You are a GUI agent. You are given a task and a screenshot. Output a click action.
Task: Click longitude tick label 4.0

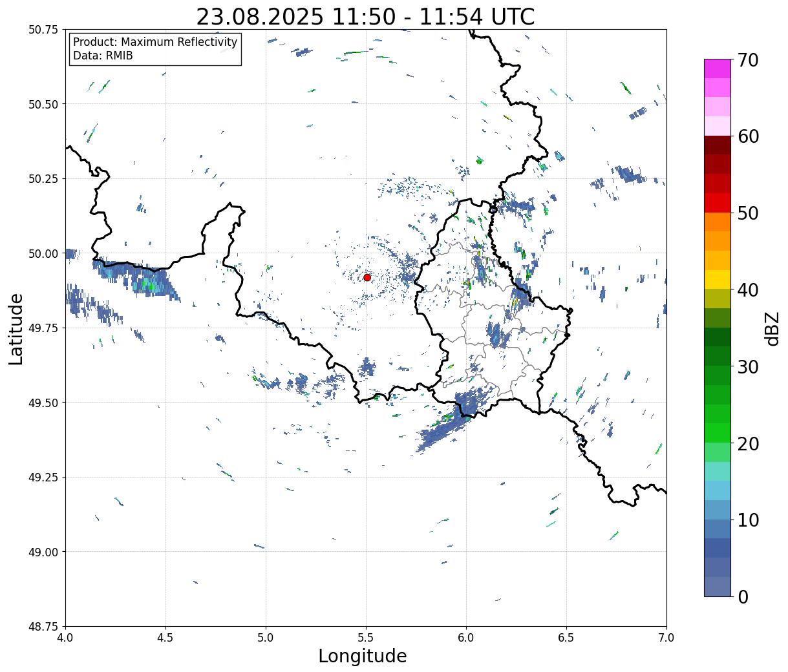coord(65,637)
